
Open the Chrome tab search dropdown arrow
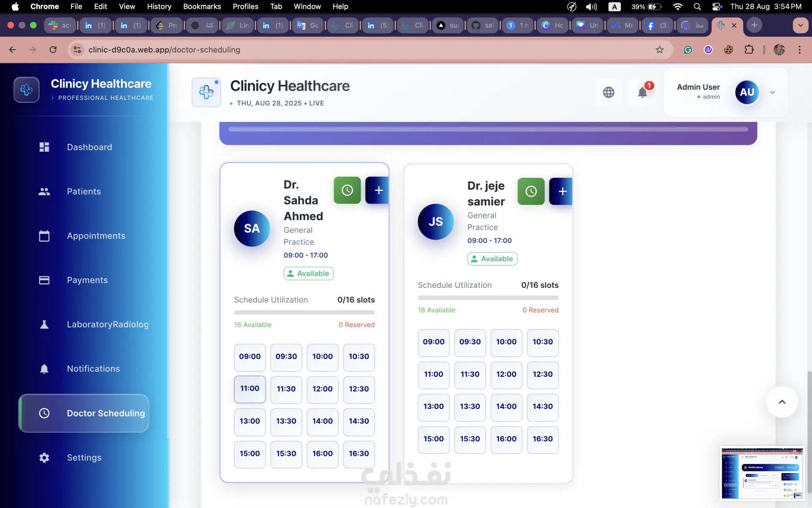pos(800,25)
